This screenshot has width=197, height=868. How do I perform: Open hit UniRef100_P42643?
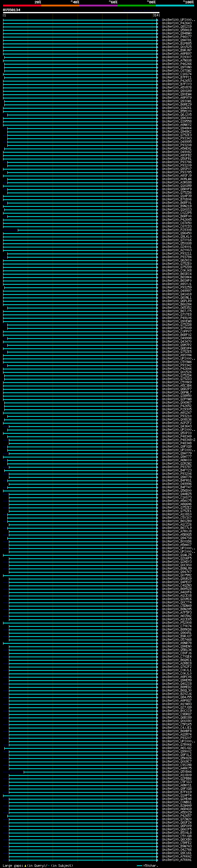tap(177, 24)
